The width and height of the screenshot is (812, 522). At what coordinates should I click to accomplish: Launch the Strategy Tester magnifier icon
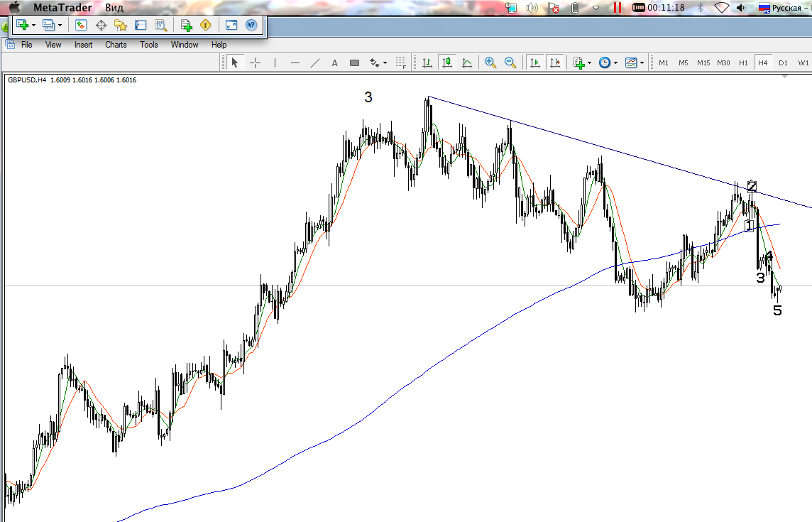pos(160,25)
